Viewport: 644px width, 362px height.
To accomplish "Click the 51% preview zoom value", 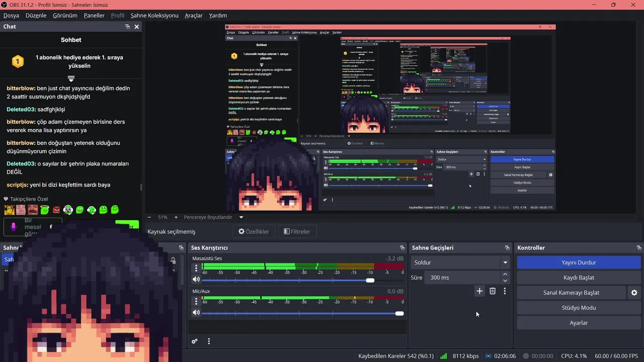I will tap(163, 217).
